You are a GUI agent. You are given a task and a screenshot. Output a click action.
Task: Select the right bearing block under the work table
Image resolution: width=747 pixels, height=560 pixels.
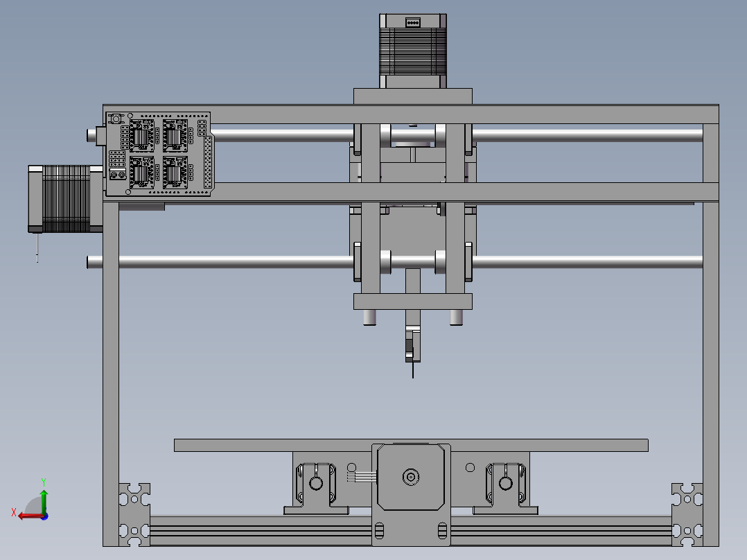pyautogui.click(x=507, y=483)
